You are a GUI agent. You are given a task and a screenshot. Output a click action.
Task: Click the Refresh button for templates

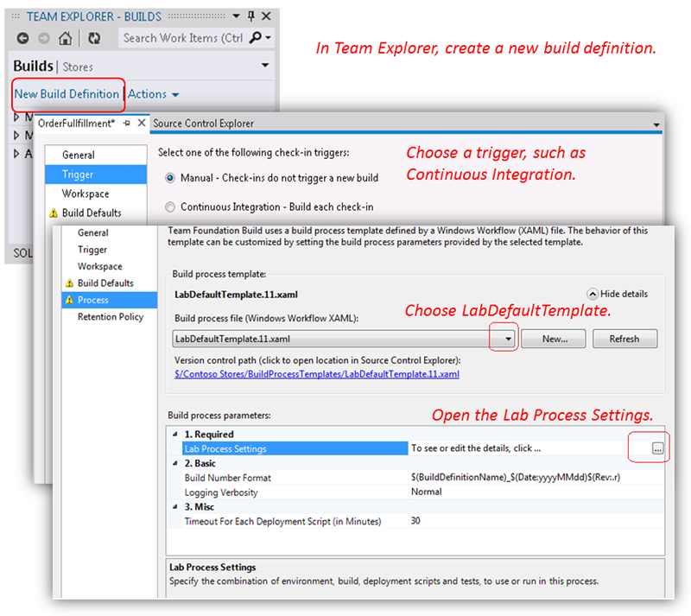[624, 339]
